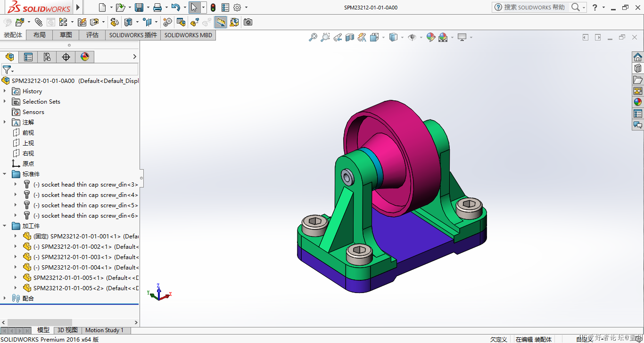This screenshot has height=343, width=644.
Task: Select part SPM23212-01-01-005<2> in the tree
Action: coord(81,288)
